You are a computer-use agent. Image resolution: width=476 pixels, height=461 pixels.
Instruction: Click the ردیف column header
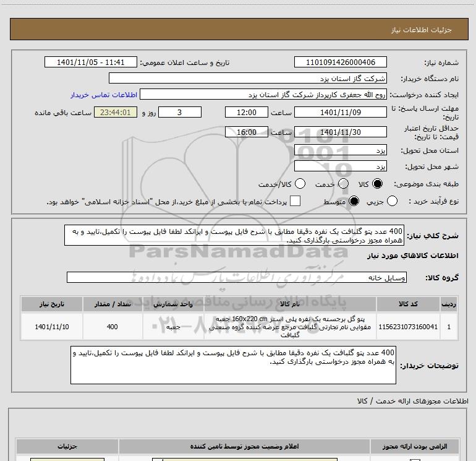[449, 304]
